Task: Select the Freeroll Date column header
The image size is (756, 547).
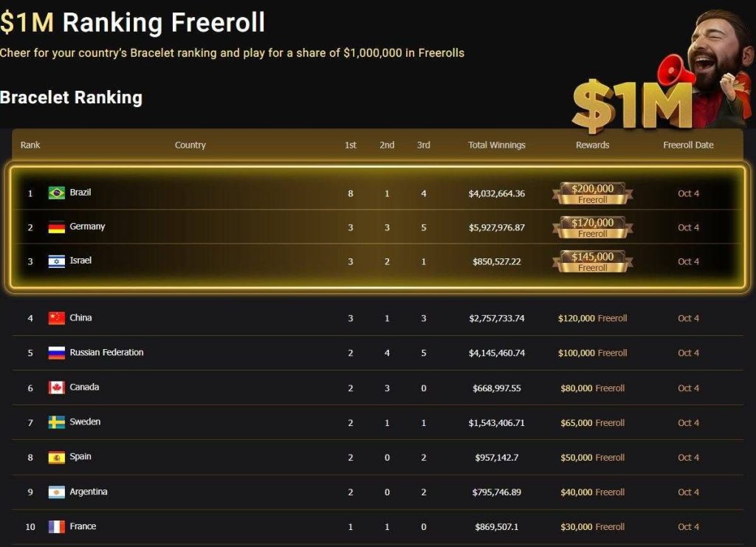Action: click(688, 145)
